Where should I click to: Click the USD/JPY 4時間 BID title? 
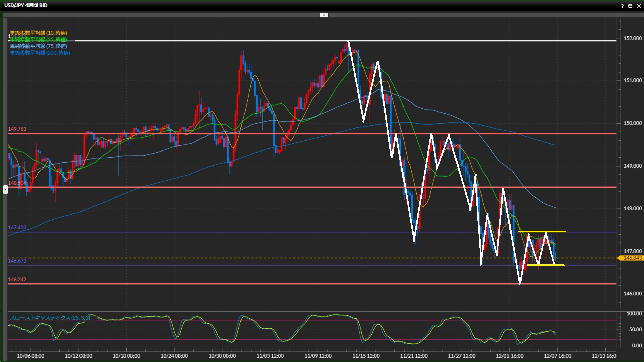click(x=26, y=5)
